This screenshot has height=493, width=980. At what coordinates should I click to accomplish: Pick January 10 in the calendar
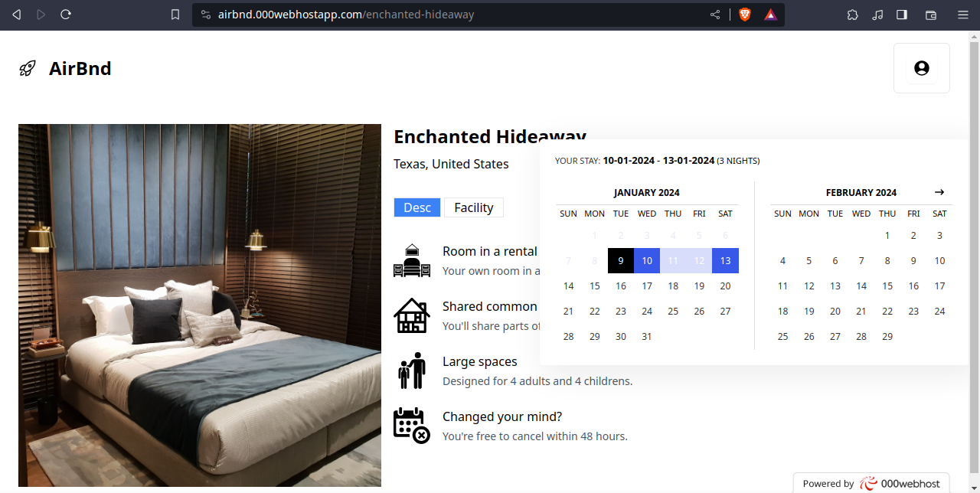coord(647,260)
